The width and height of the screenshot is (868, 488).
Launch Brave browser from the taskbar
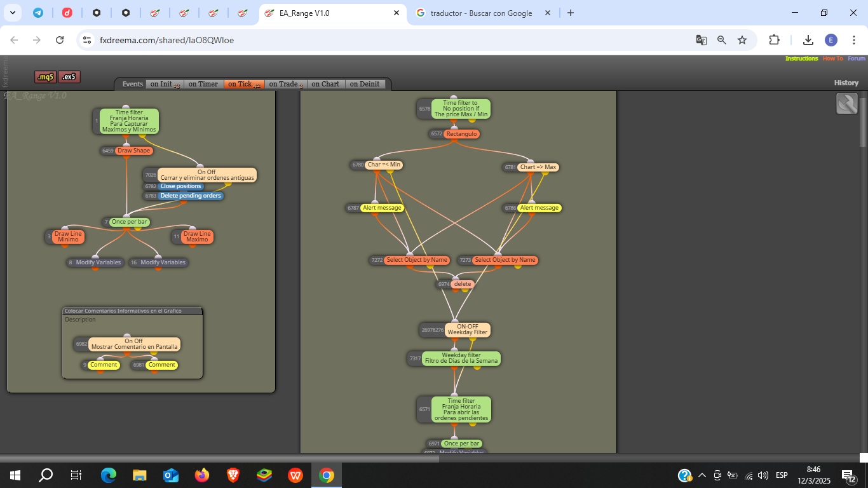tap(233, 475)
